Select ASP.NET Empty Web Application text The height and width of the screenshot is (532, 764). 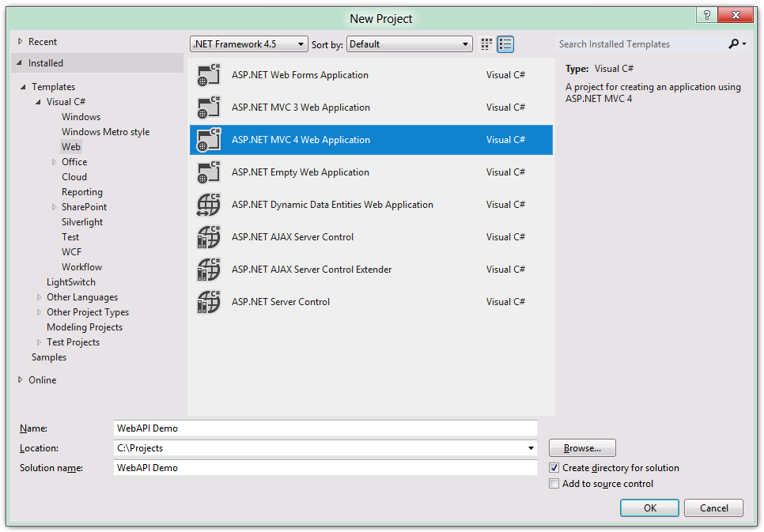click(301, 172)
